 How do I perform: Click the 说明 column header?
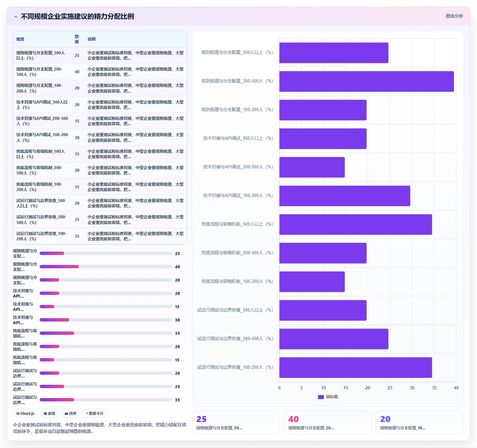point(92,39)
